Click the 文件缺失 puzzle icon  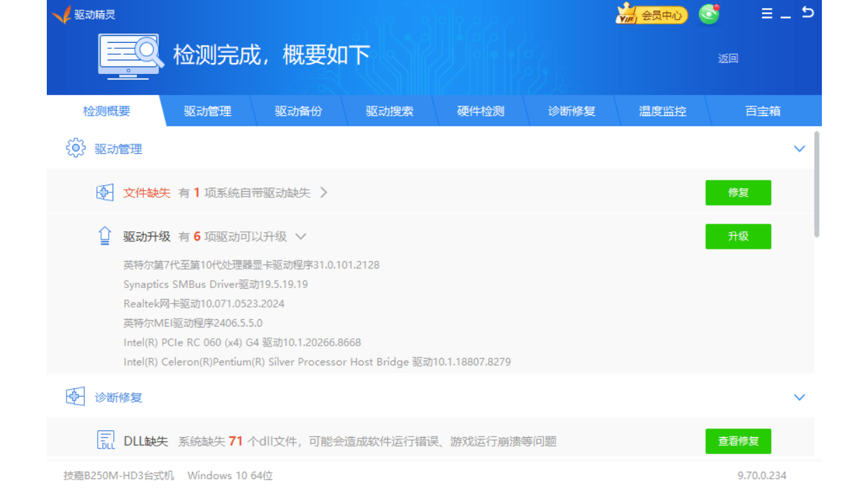[x=104, y=192]
